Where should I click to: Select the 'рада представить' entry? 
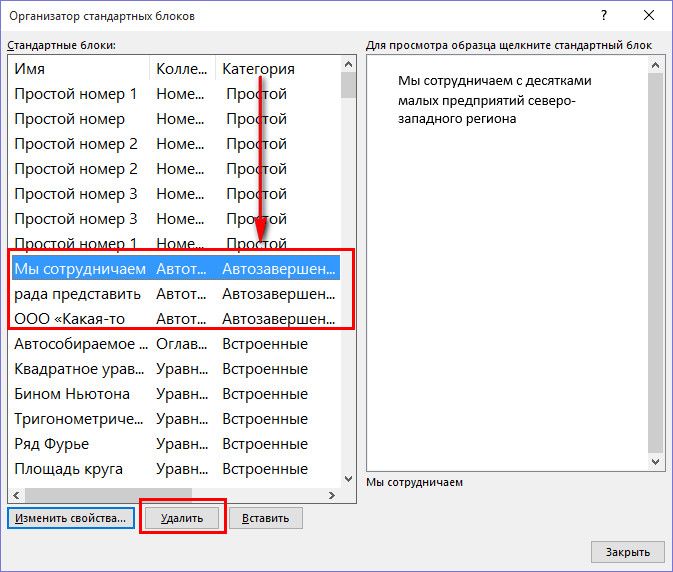point(77,294)
